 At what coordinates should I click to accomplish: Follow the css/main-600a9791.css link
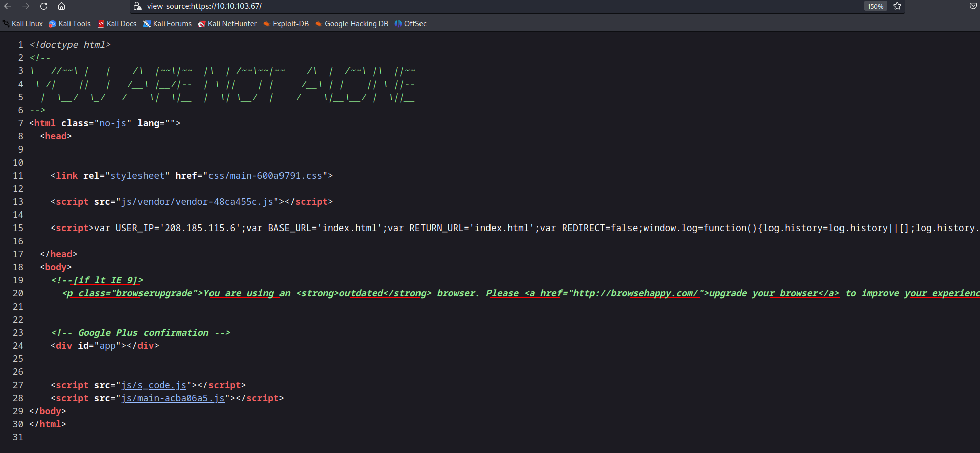tap(265, 176)
